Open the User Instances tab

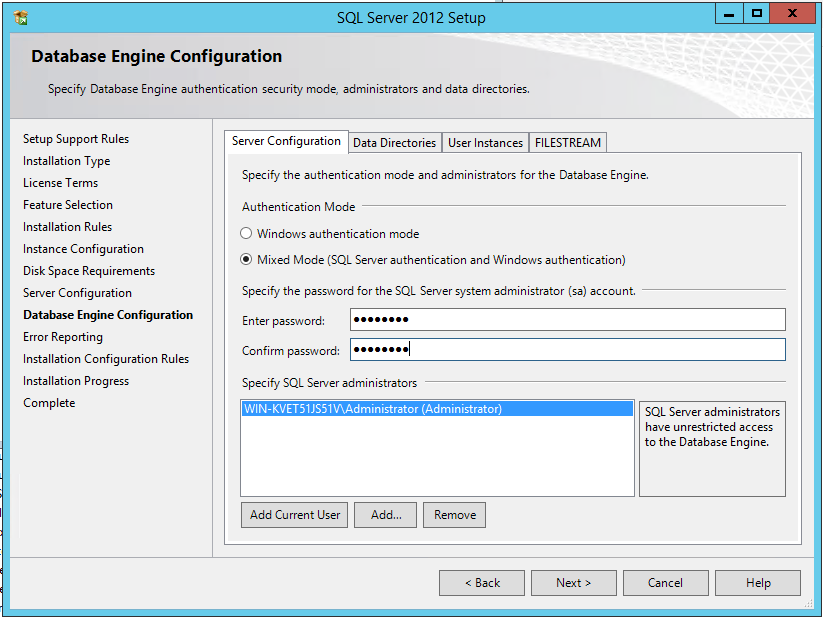[485, 143]
